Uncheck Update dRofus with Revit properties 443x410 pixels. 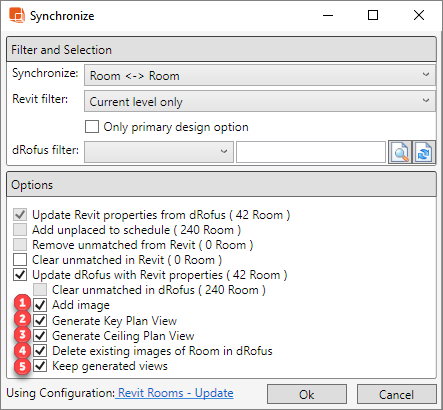click(x=20, y=274)
